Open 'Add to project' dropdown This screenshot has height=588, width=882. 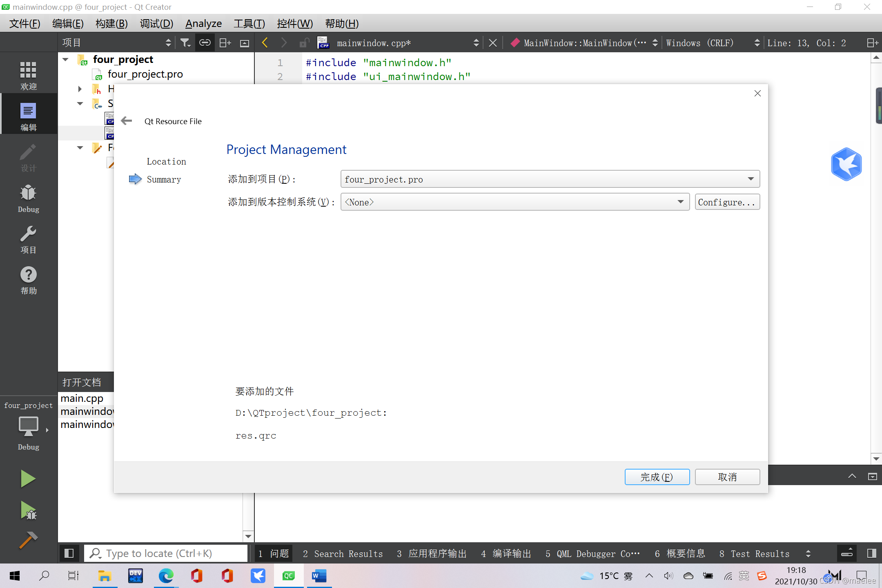click(550, 179)
